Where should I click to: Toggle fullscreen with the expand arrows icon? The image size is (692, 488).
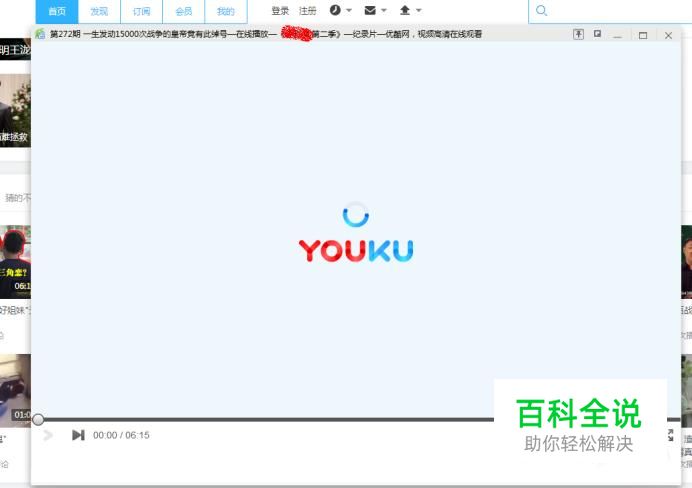[x=670, y=435]
